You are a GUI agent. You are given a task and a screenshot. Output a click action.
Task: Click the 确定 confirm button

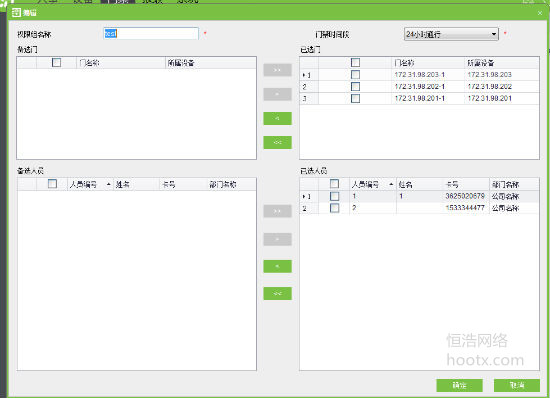459,385
